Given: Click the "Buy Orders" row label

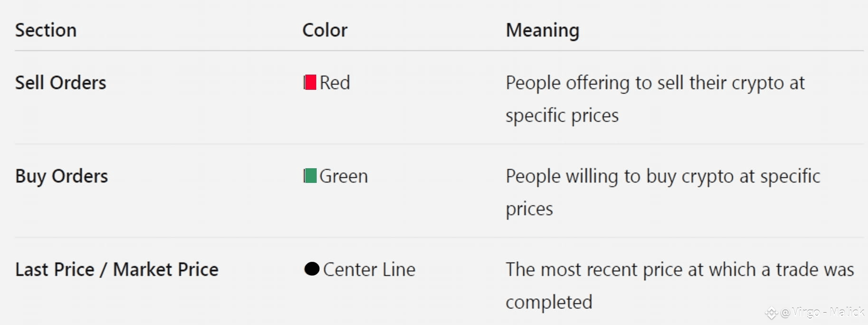Looking at the screenshot, I should (62, 176).
